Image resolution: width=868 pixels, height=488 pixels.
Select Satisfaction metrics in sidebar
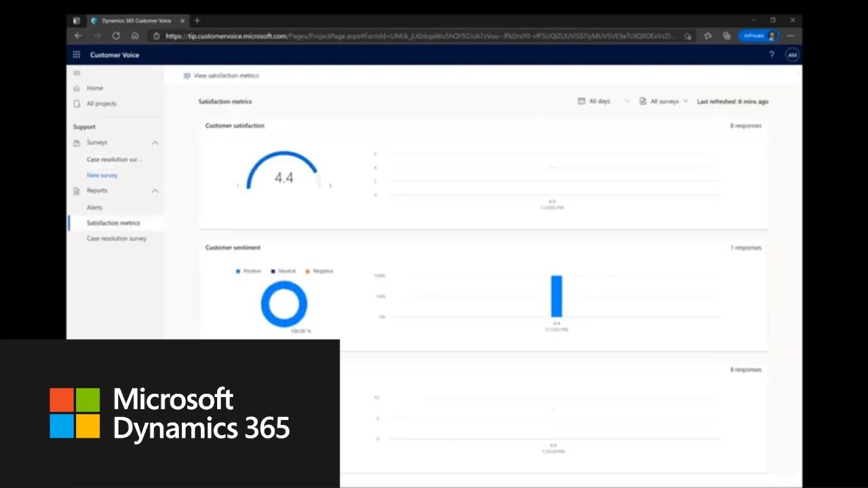113,223
